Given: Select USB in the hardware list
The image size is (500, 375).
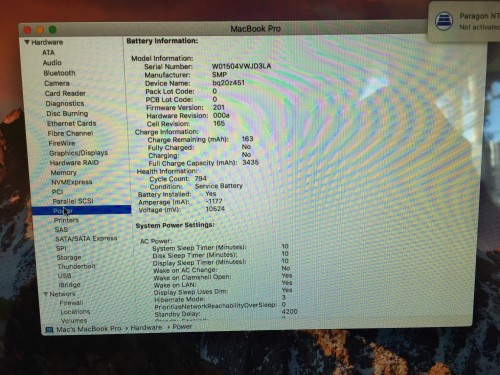Looking at the screenshot, I should click(x=64, y=276).
